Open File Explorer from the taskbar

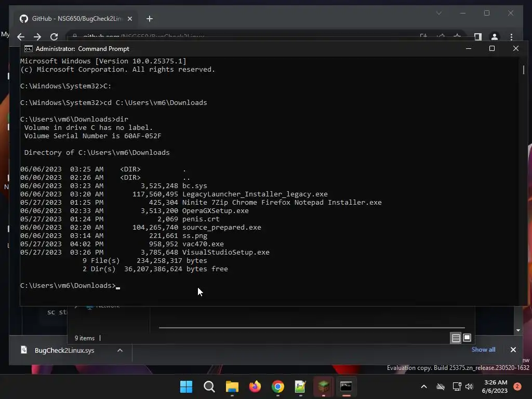[232, 387]
